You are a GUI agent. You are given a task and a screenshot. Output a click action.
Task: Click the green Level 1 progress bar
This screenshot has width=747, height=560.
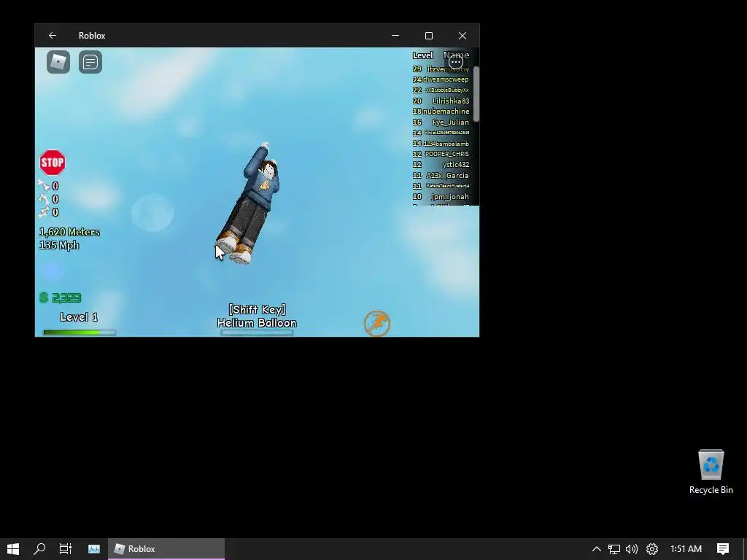point(79,332)
